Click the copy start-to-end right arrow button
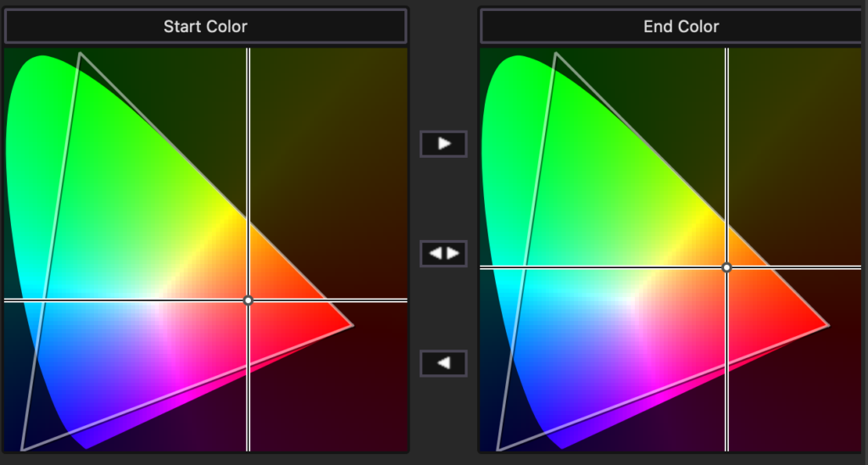The image size is (868, 465). click(443, 143)
